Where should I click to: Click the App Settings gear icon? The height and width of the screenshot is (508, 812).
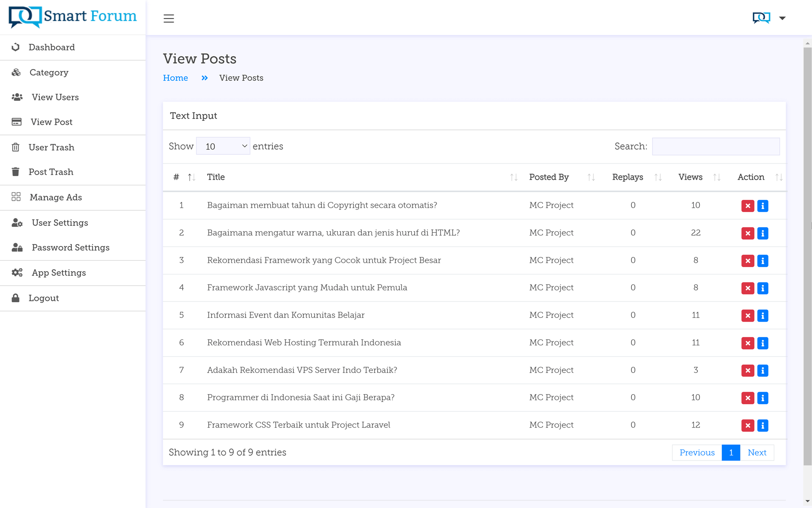point(17,272)
